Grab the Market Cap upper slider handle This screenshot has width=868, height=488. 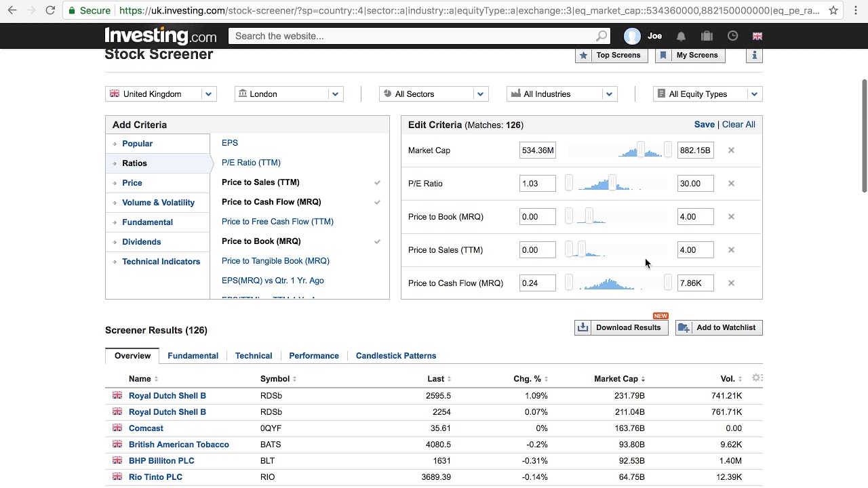(668, 150)
